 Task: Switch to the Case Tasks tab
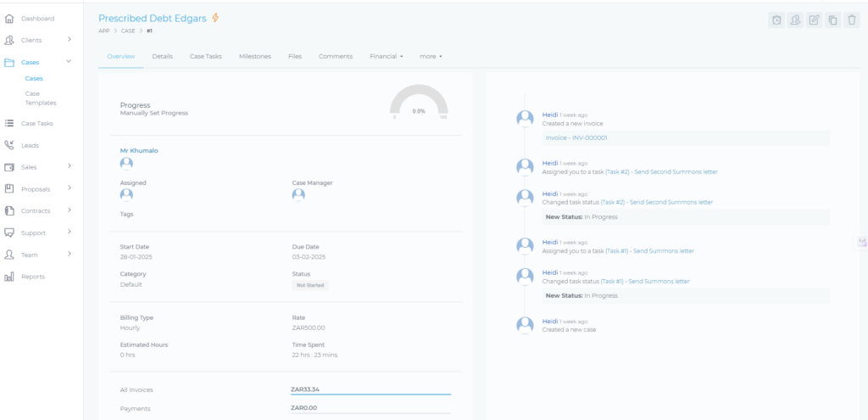point(205,56)
